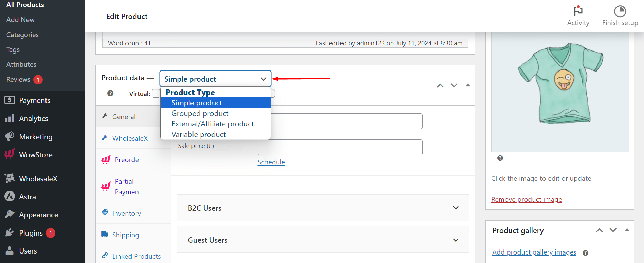Open the Shipping tab
The width and height of the screenshot is (644, 263).
[x=126, y=235]
